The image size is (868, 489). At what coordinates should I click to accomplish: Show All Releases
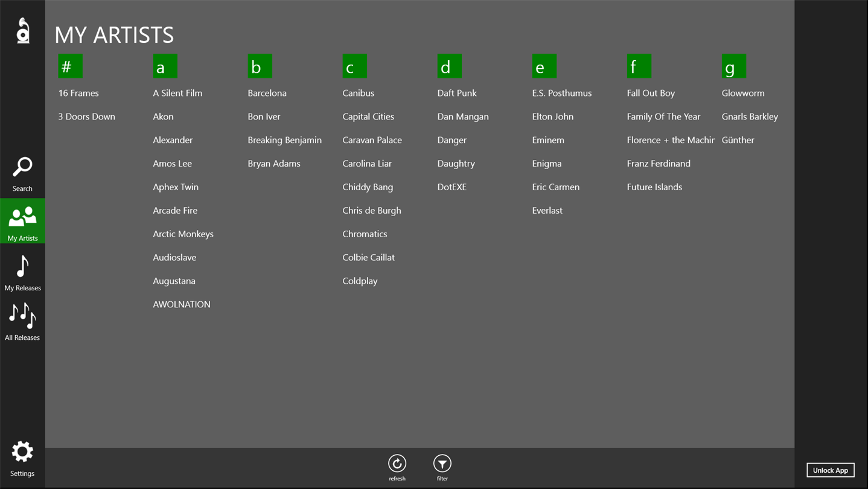click(22, 322)
